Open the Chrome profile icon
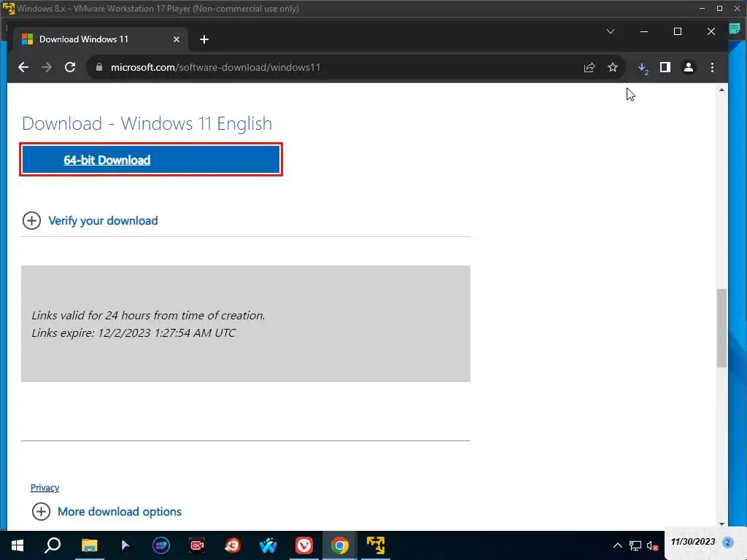Image resolution: width=747 pixels, height=560 pixels. [689, 67]
